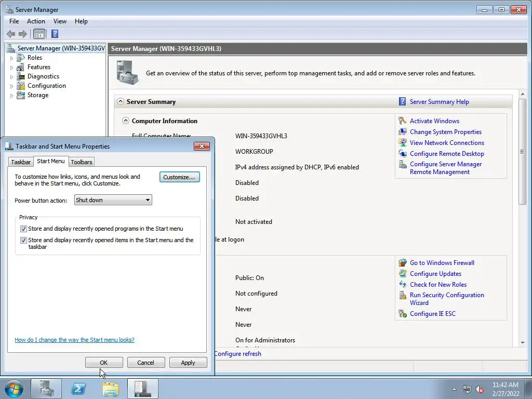The height and width of the screenshot is (399, 532).
Task: Click the scroll-down arrow of the summary pane
Action: pyautogui.click(x=523, y=343)
